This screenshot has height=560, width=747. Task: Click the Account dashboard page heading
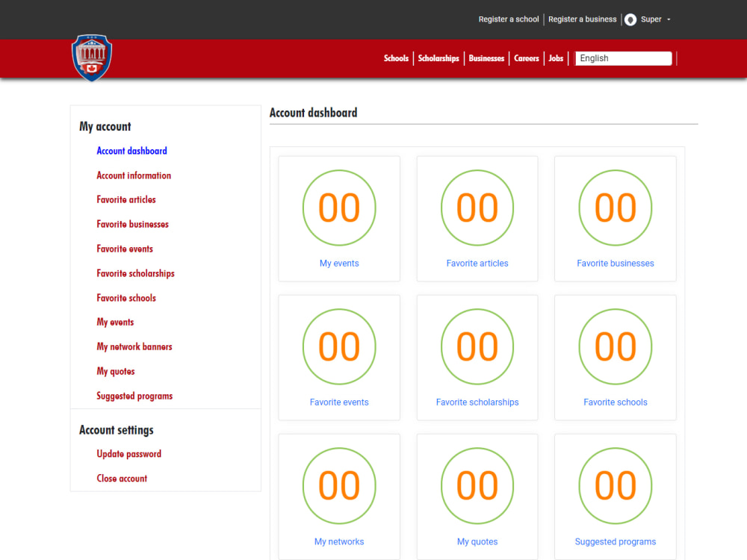pyautogui.click(x=314, y=113)
